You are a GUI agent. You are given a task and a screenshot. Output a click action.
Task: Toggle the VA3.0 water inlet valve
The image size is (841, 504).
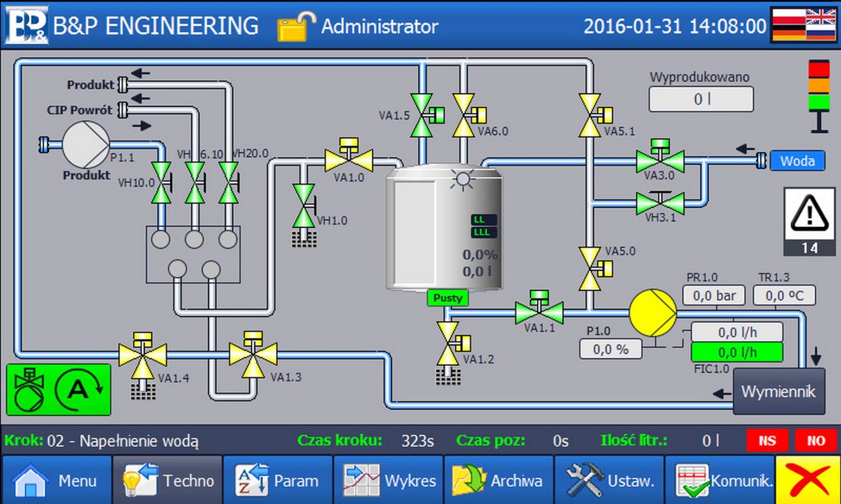660,161
